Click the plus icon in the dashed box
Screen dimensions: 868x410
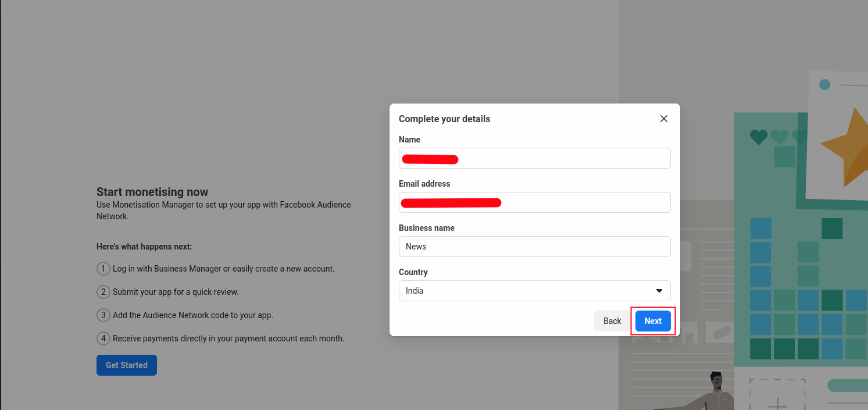tap(777, 404)
